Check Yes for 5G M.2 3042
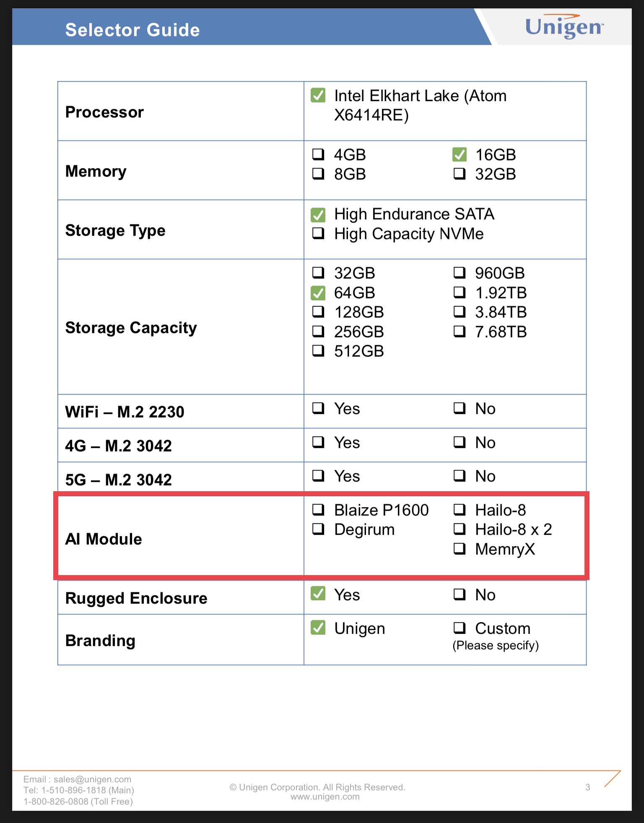644x823 pixels. 318,476
